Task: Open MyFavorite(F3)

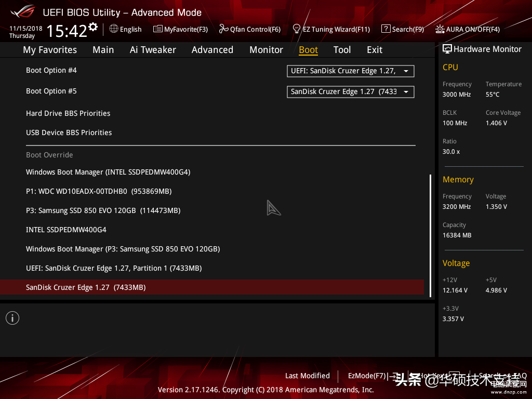Action: [186, 30]
